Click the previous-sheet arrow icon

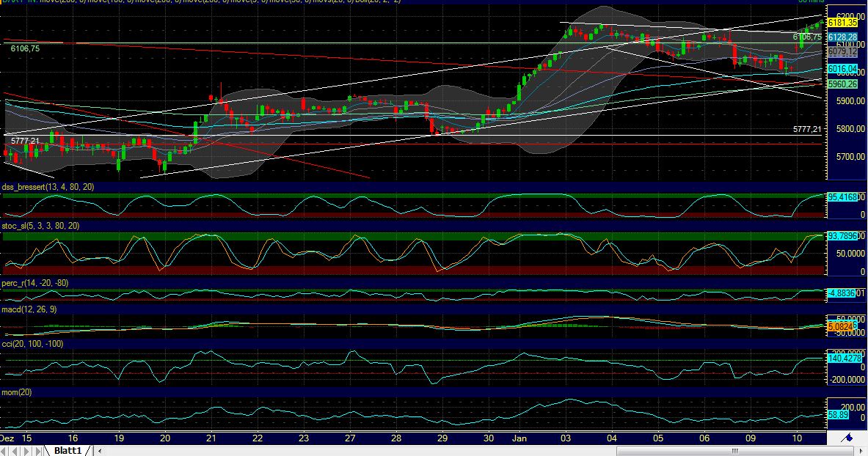[15, 450]
